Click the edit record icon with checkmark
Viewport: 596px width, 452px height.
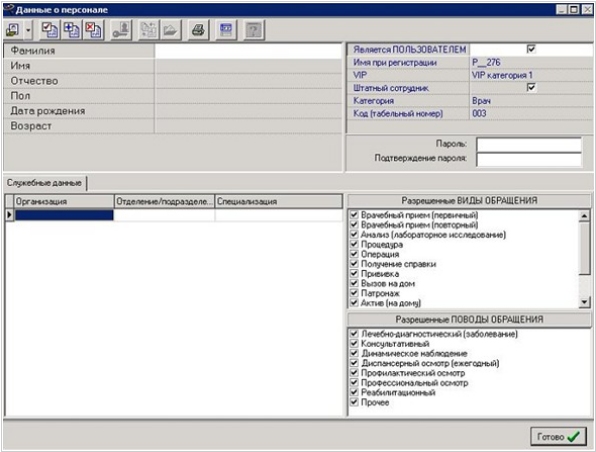(x=49, y=30)
